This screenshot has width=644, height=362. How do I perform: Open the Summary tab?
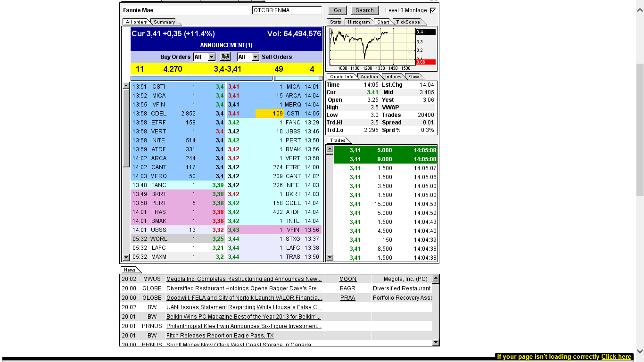(x=165, y=22)
